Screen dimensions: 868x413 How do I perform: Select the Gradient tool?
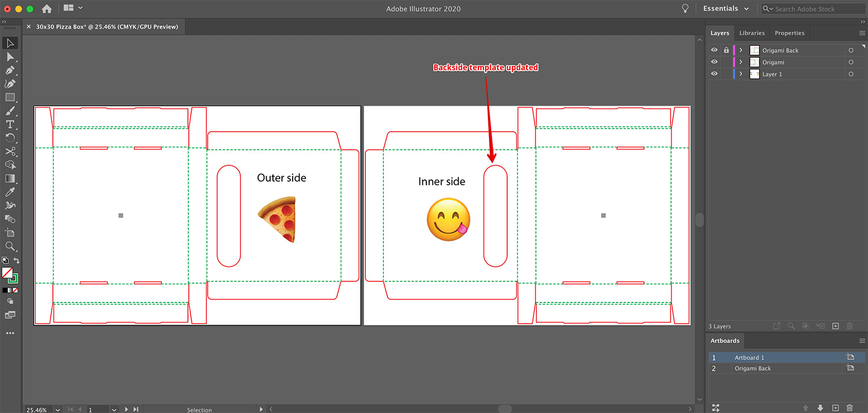(10, 179)
